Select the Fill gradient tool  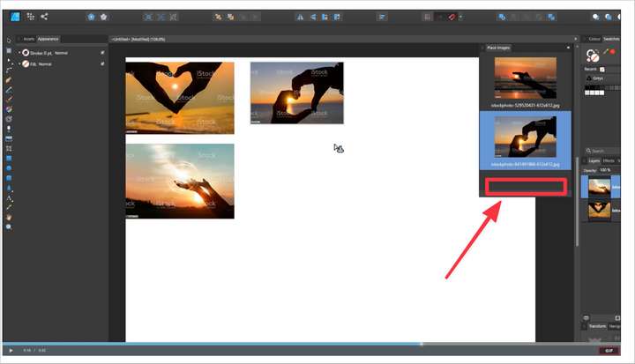click(9, 109)
